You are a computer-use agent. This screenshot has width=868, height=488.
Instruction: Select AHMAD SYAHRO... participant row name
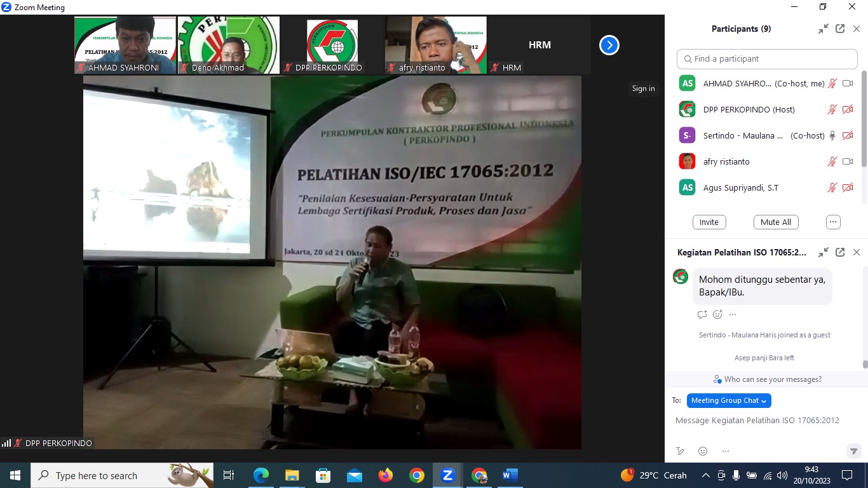click(x=738, y=83)
